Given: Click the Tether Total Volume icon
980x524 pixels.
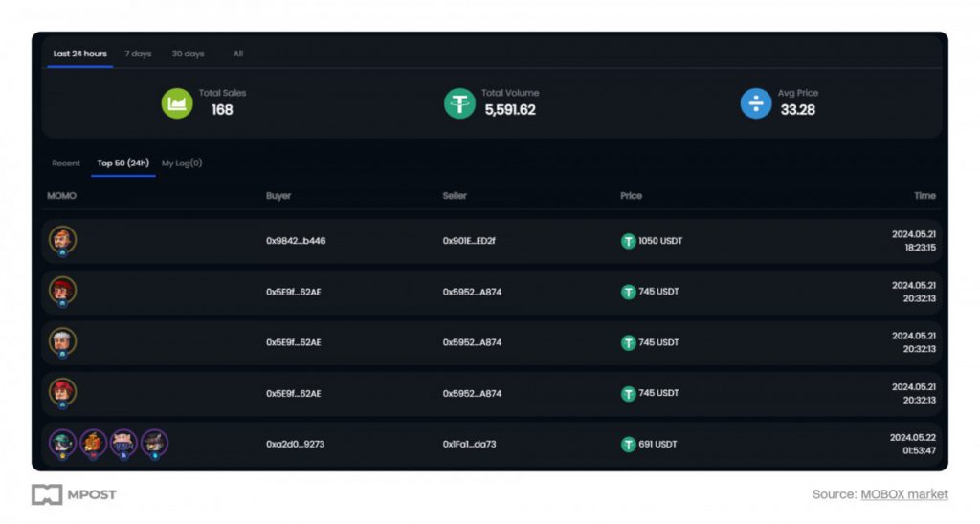Looking at the screenshot, I should point(460,103).
